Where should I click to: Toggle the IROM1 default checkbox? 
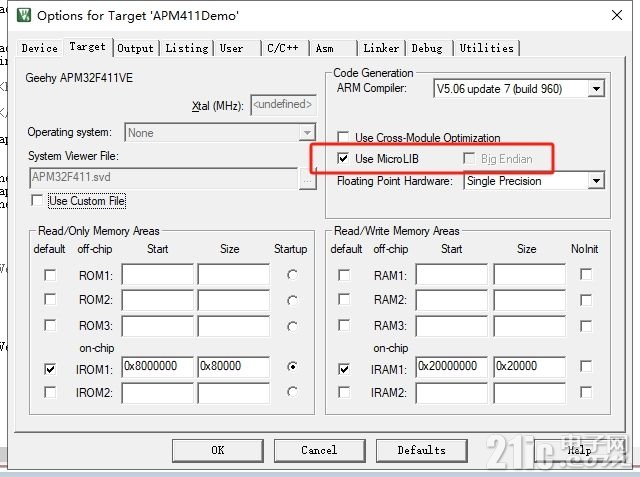tap(50, 369)
